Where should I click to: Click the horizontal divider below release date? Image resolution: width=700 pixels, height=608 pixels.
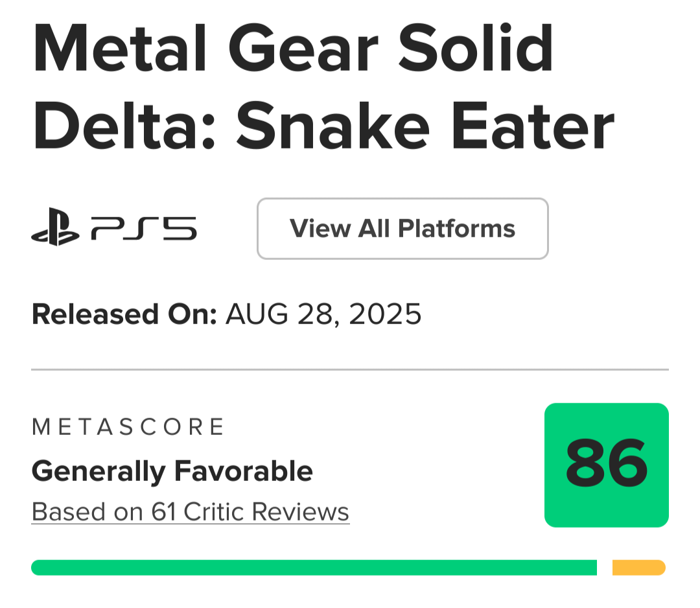pyautogui.click(x=350, y=369)
